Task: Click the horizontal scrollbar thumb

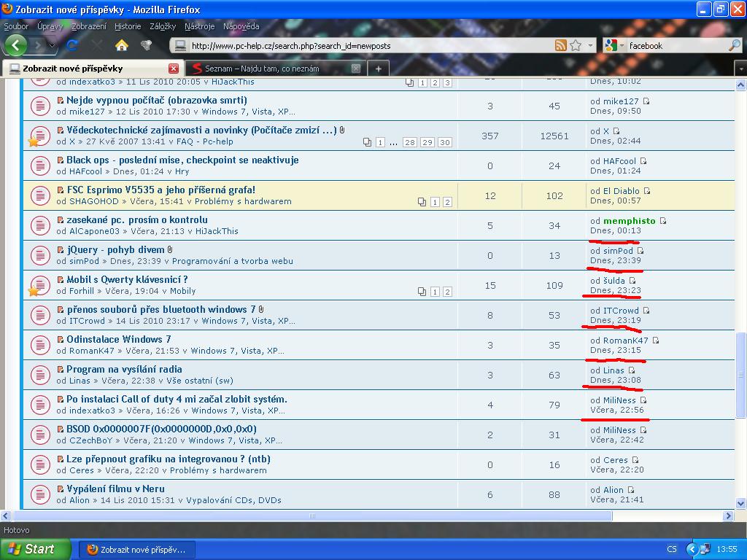Action: click(312, 516)
